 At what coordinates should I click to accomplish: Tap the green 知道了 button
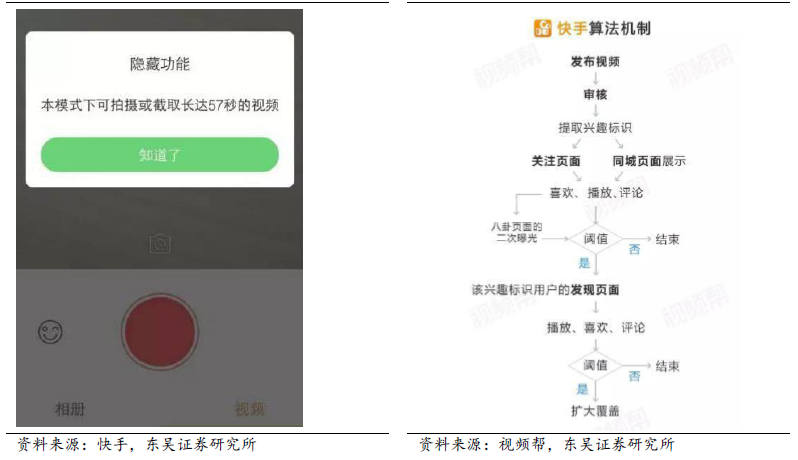(160, 155)
